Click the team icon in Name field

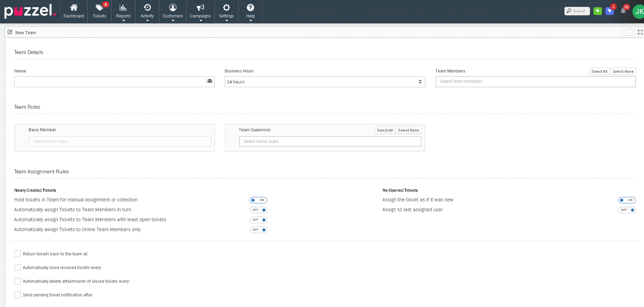[x=210, y=81]
